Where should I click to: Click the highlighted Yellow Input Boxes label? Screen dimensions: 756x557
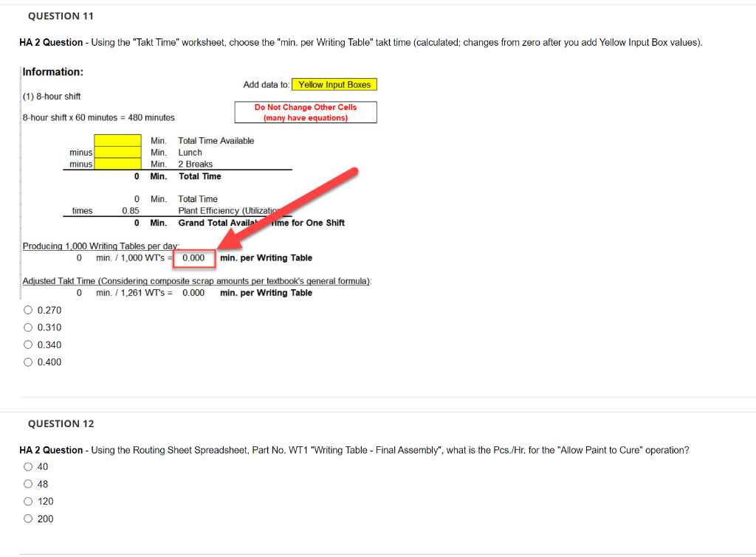tap(334, 84)
